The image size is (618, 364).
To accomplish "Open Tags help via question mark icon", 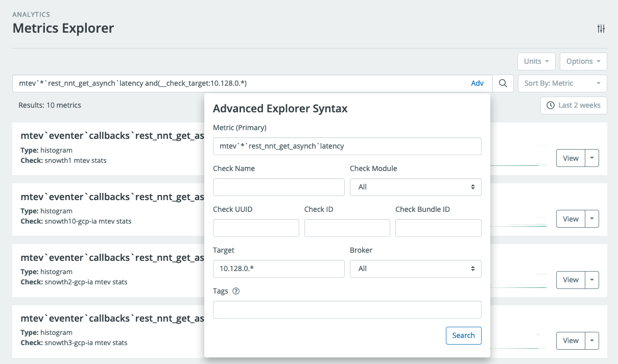I will 235,291.
